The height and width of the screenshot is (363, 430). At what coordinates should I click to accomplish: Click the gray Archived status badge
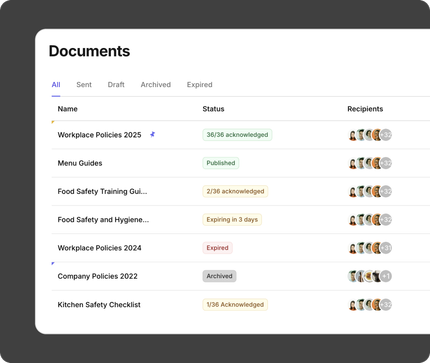[219, 276]
